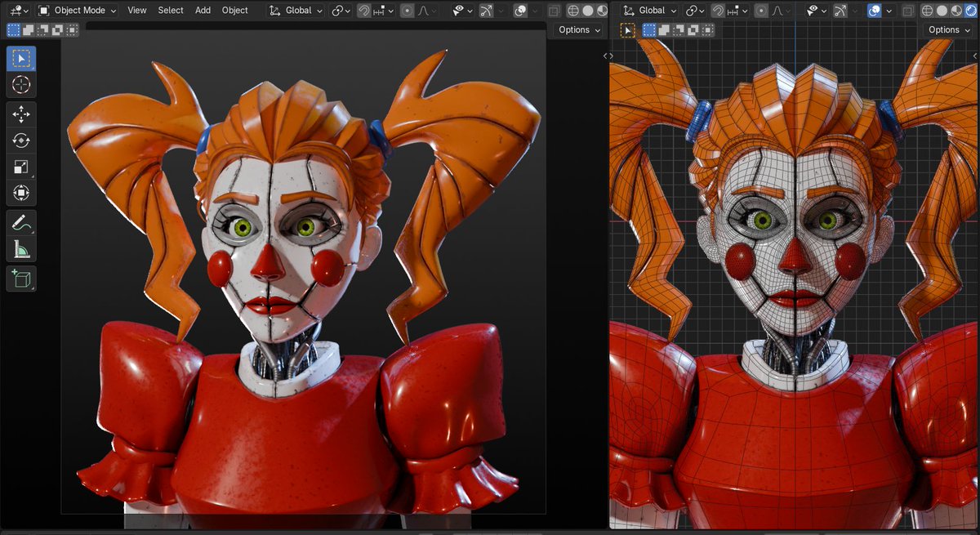Screen dimensions: 980x535
Task: Click the Tweak tool icon in right viewport
Action: pos(627,30)
